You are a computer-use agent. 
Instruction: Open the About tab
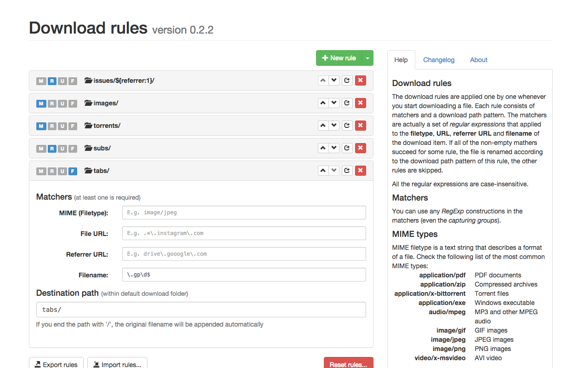tap(478, 60)
